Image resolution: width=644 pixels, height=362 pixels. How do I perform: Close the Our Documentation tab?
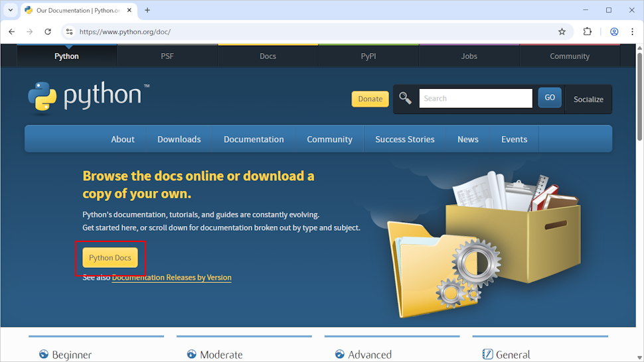(129, 10)
